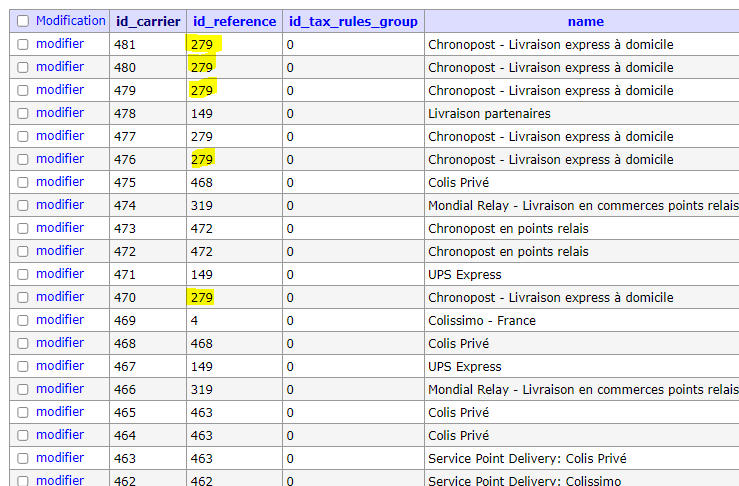
Task: Edit row 464 via modifier link
Action: click(x=60, y=435)
